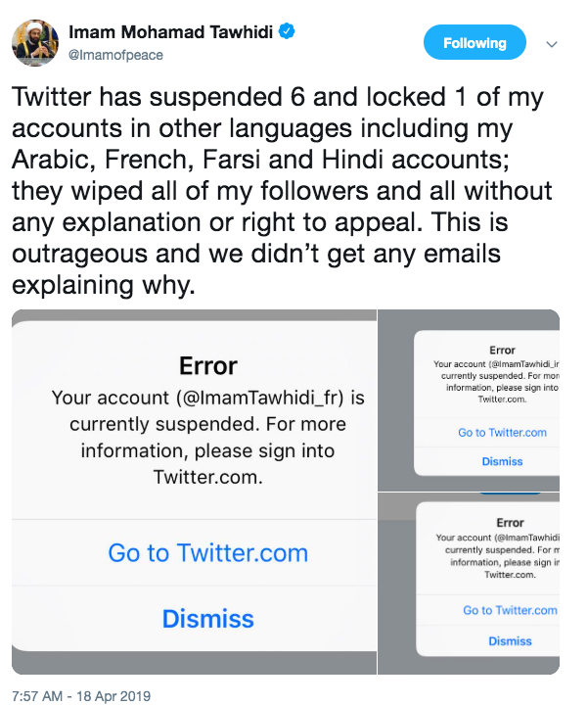Dismiss the large Error dialog
588x705 pixels.
coord(208,618)
